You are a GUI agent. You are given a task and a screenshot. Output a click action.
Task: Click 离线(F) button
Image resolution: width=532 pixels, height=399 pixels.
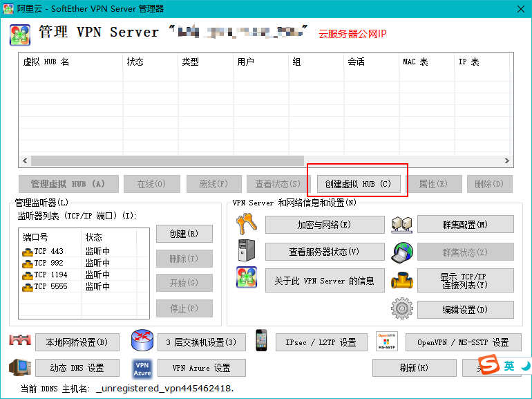(214, 184)
